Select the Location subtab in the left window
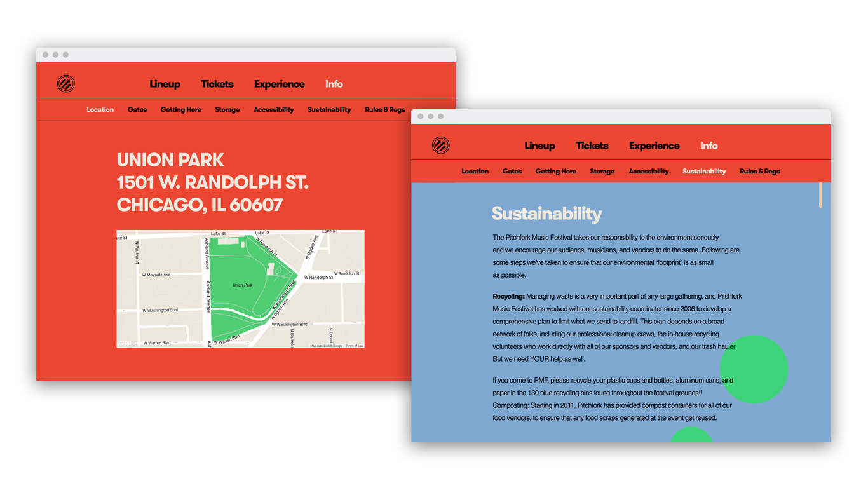868x488 pixels. click(x=100, y=109)
